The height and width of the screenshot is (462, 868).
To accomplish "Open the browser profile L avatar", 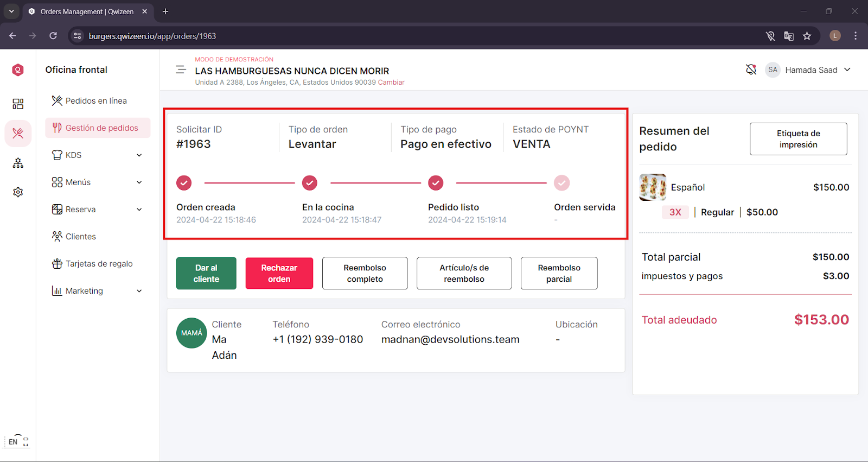I will pos(835,36).
